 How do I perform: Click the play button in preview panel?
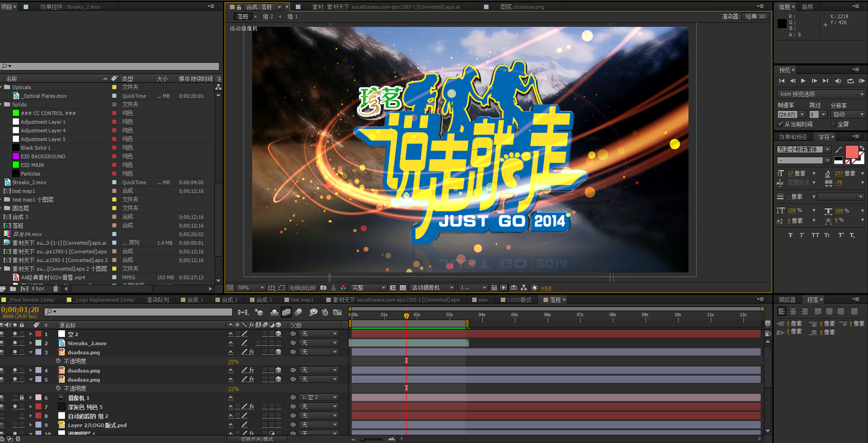click(803, 81)
